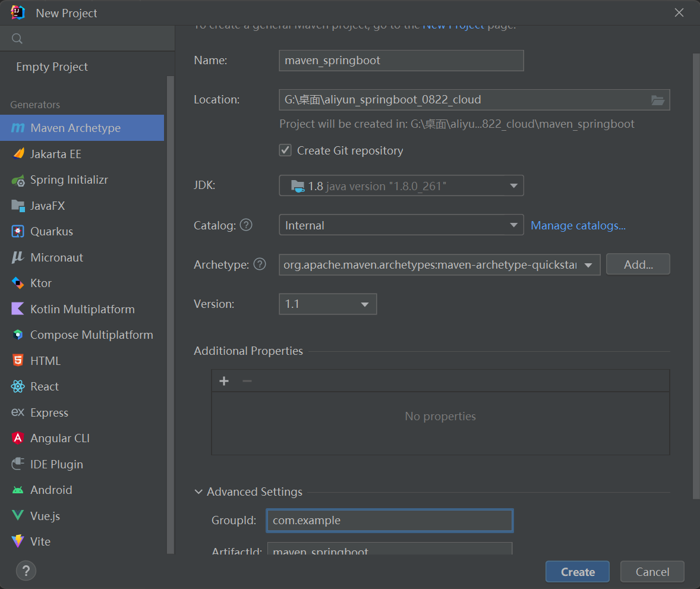Viewport: 700px width, 589px height.
Task: Click the Ktor diamond icon
Action: [18, 283]
